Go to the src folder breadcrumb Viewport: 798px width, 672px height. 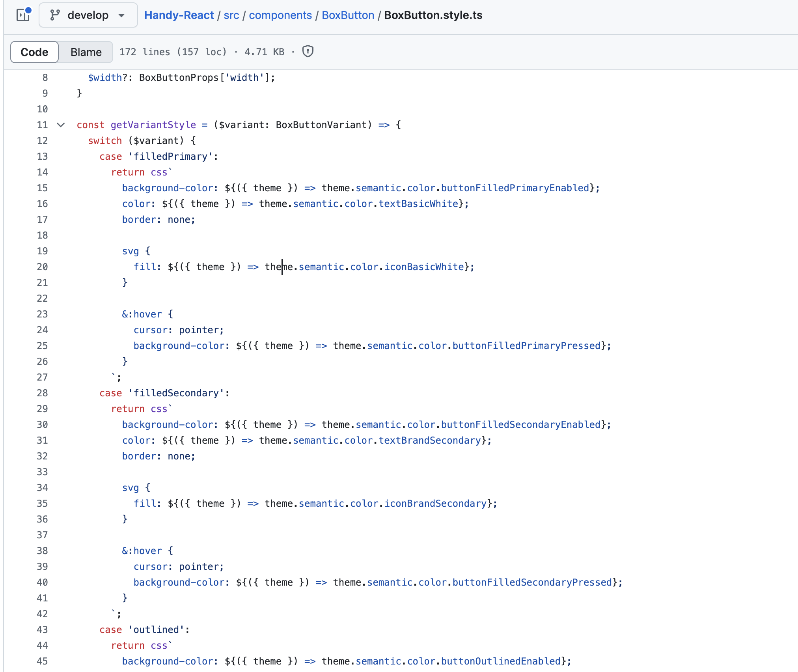(x=231, y=15)
